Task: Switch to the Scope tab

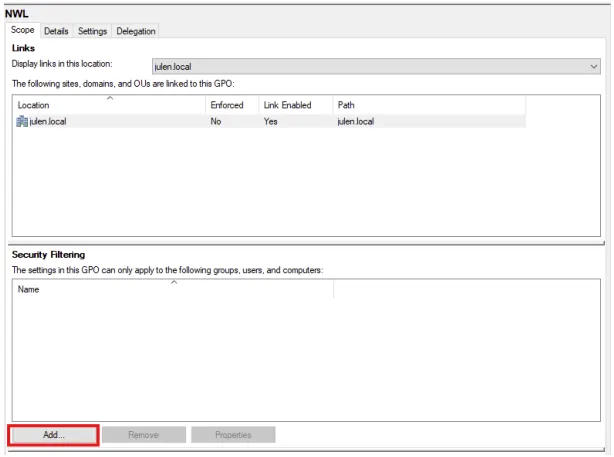Action: [x=22, y=30]
